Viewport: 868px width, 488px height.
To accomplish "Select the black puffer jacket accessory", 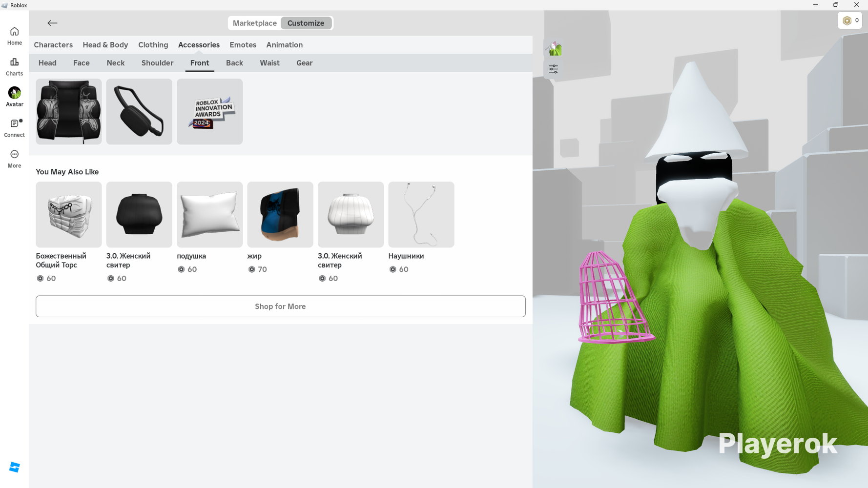I will 69,112.
